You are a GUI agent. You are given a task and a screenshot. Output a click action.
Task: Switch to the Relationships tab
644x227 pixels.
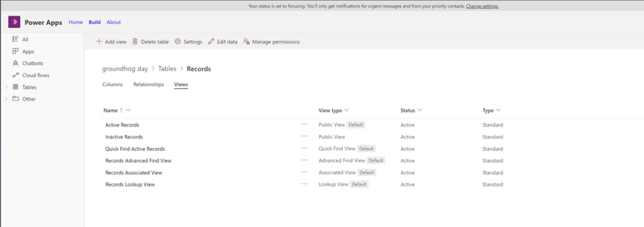point(148,84)
